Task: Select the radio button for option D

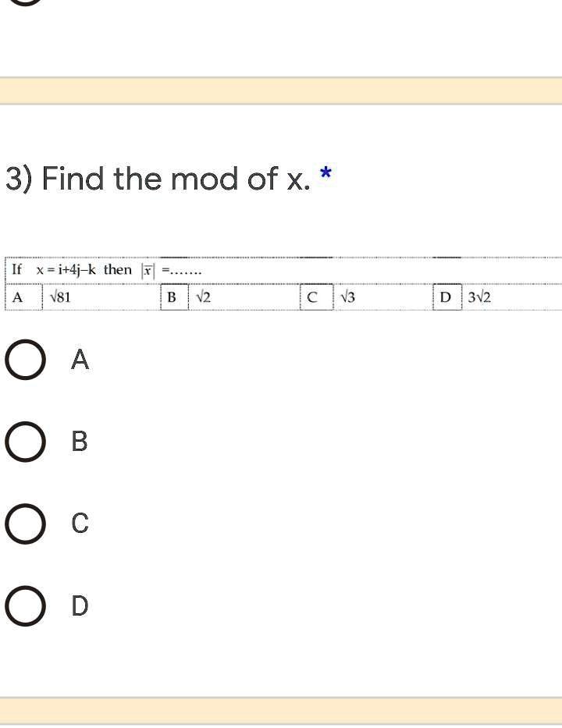Action: [x=24, y=605]
